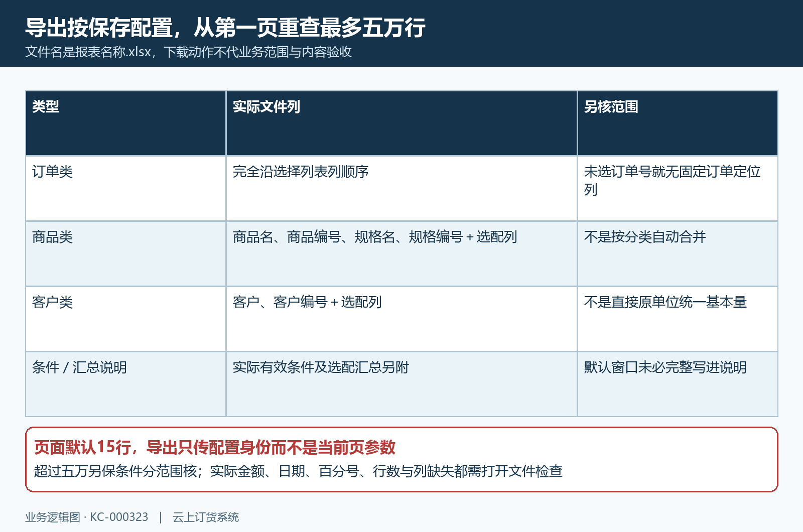The height and width of the screenshot is (532, 803).
Task: Select the 另核范围 column header
Action: [678, 123]
